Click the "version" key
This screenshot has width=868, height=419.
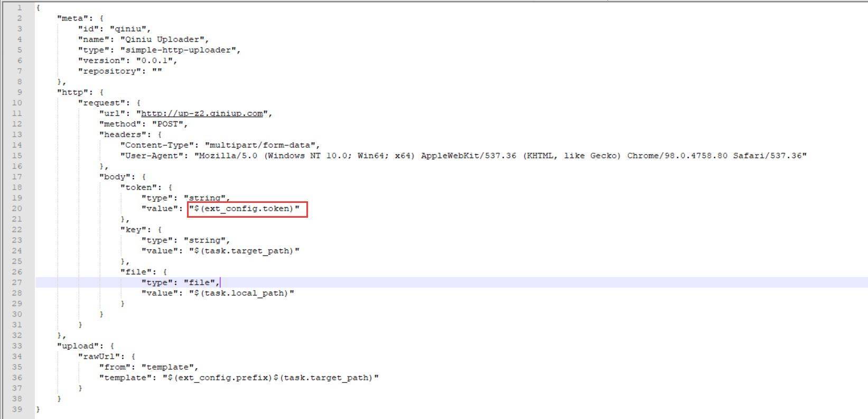(x=101, y=61)
